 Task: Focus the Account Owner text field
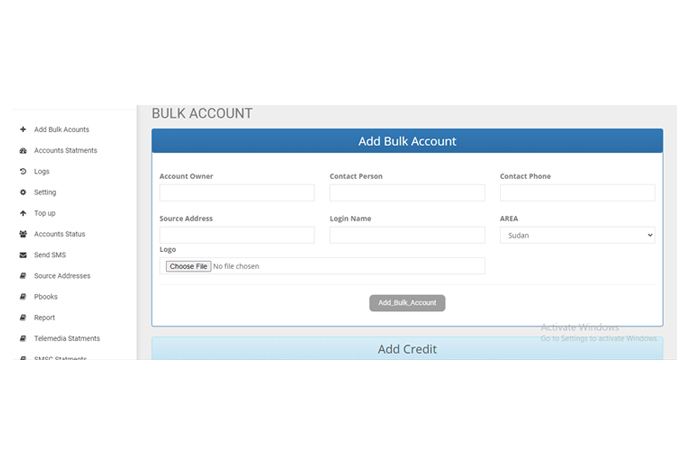[x=237, y=193]
